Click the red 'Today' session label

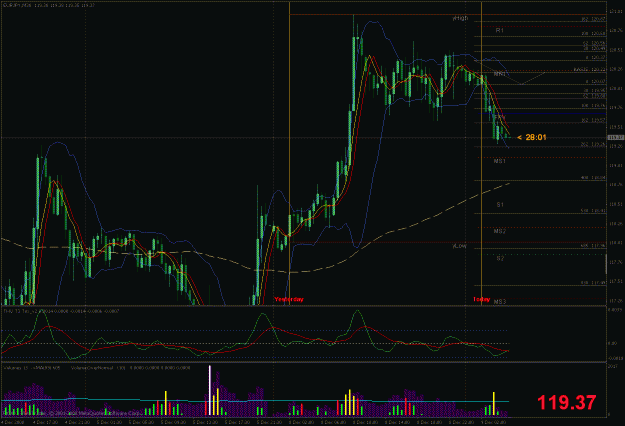coord(482,299)
